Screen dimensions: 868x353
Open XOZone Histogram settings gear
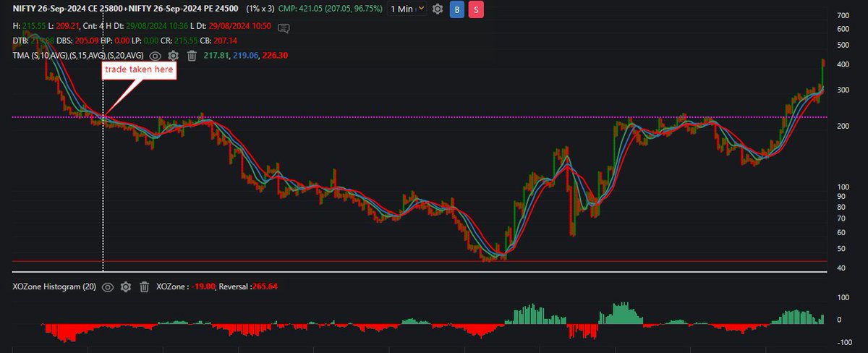125,287
